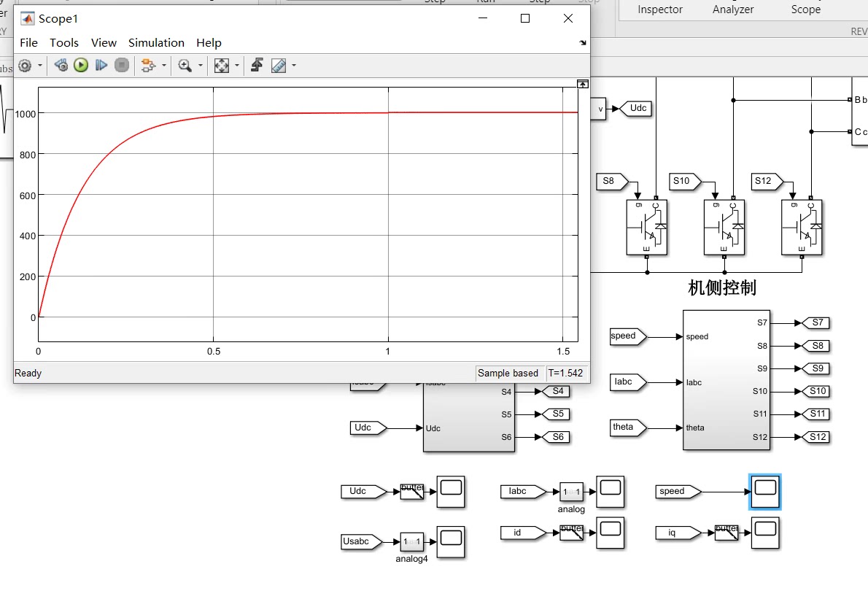This screenshot has width=868, height=607.
Task: Open the Tools menu in Scope1
Action: (64, 42)
